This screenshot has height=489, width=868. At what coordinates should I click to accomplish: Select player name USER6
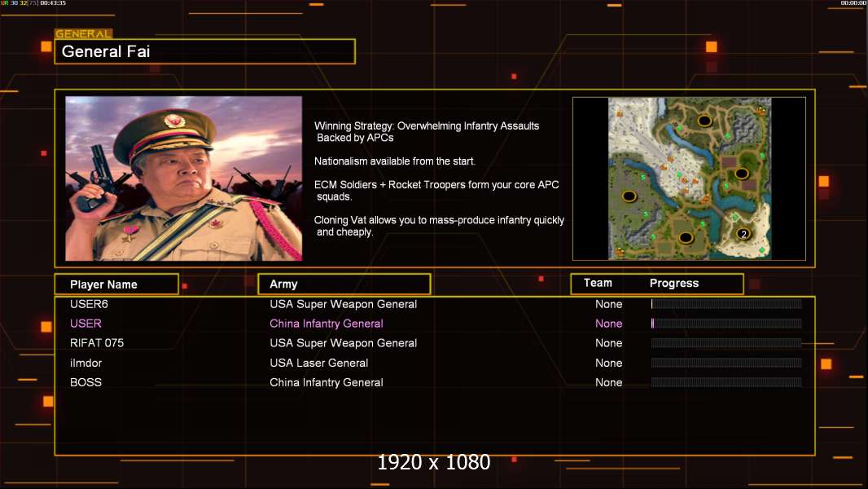click(89, 304)
